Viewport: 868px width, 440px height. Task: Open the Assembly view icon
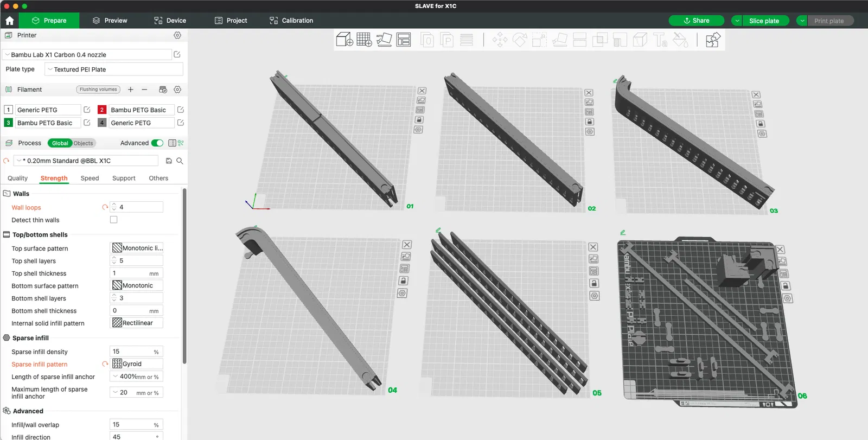[x=713, y=40]
